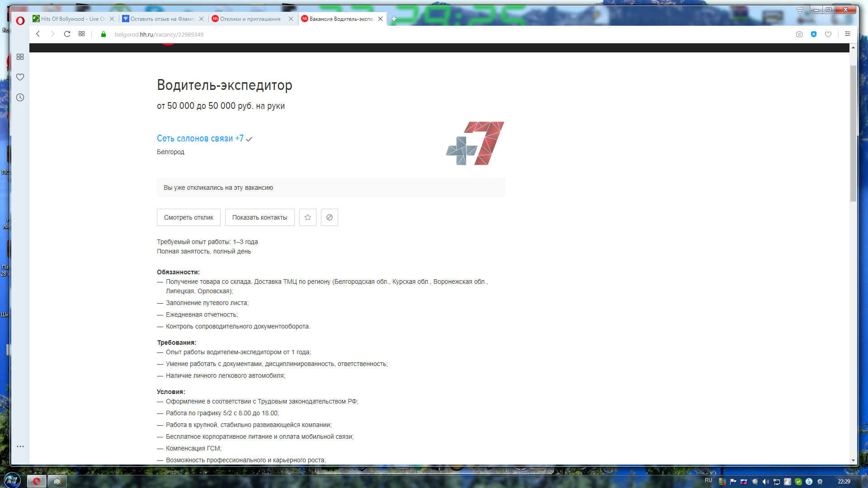Viewport: 868px width, 488px height.
Task: Take a snapshot with camera icon
Action: (x=799, y=34)
